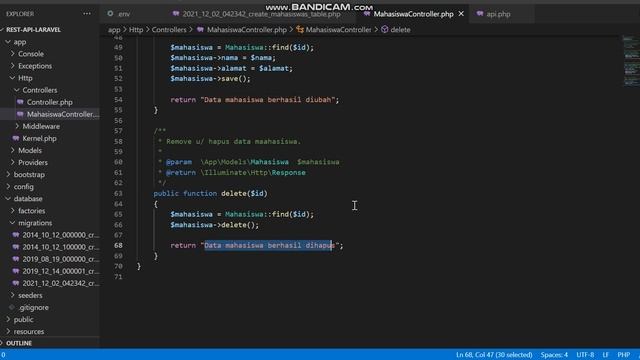Click PHP icon on MahasiswaController.php tab
The height and width of the screenshot is (360, 640).
pos(367,13)
